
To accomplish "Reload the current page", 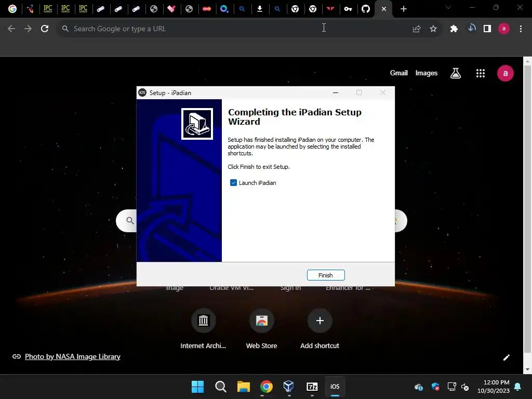I will (x=45, y=29).
